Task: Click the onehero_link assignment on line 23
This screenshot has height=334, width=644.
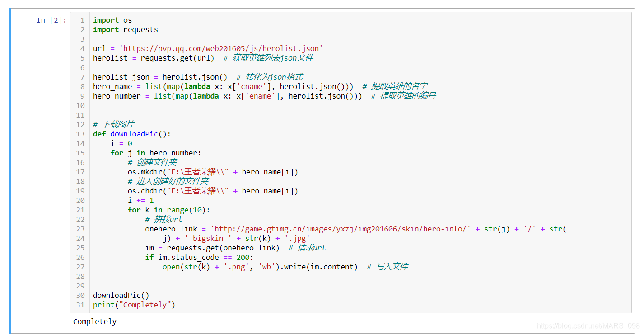Action: tap(356, 229)
